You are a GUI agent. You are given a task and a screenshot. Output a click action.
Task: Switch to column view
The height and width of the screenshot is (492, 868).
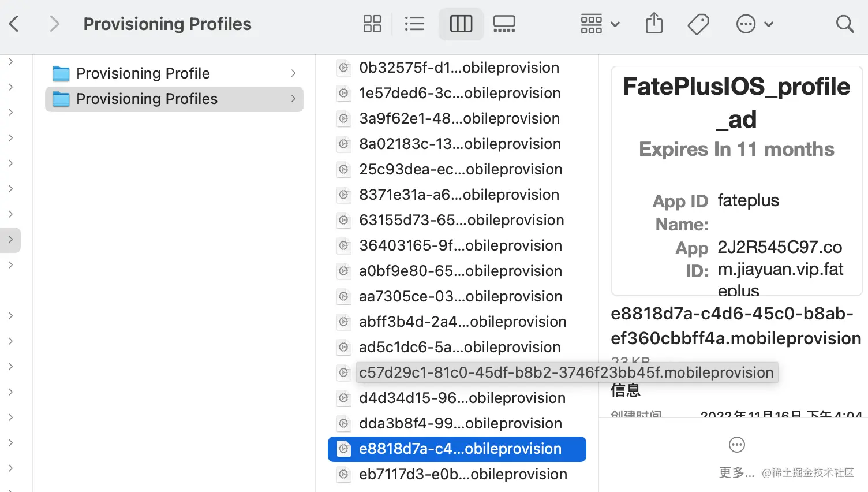click(461, 24)
